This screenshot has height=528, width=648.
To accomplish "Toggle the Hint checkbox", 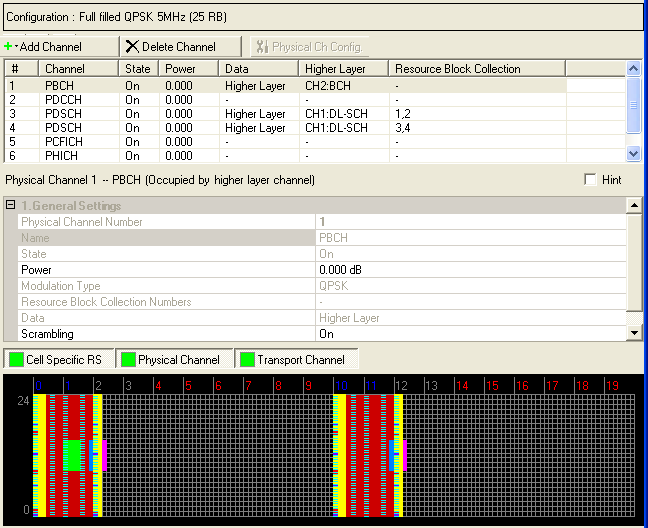I will pos(591,180).
